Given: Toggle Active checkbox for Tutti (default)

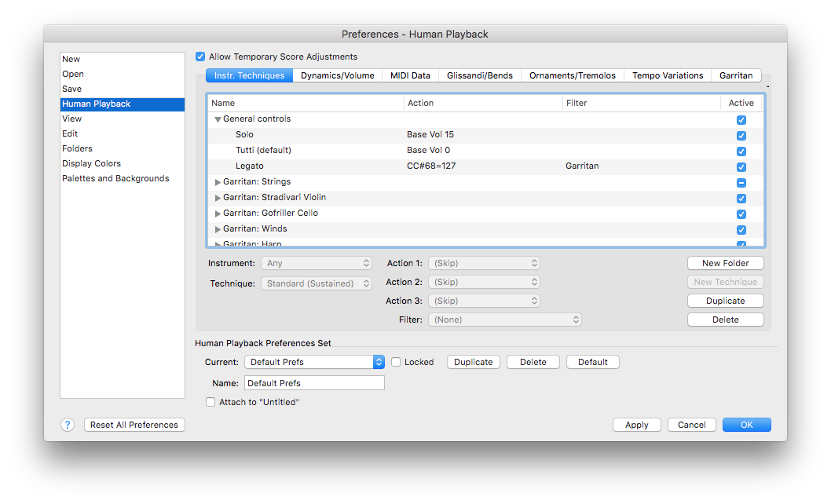Looking at the screenshot, I should pyautogui.click(x=741, y=151).
